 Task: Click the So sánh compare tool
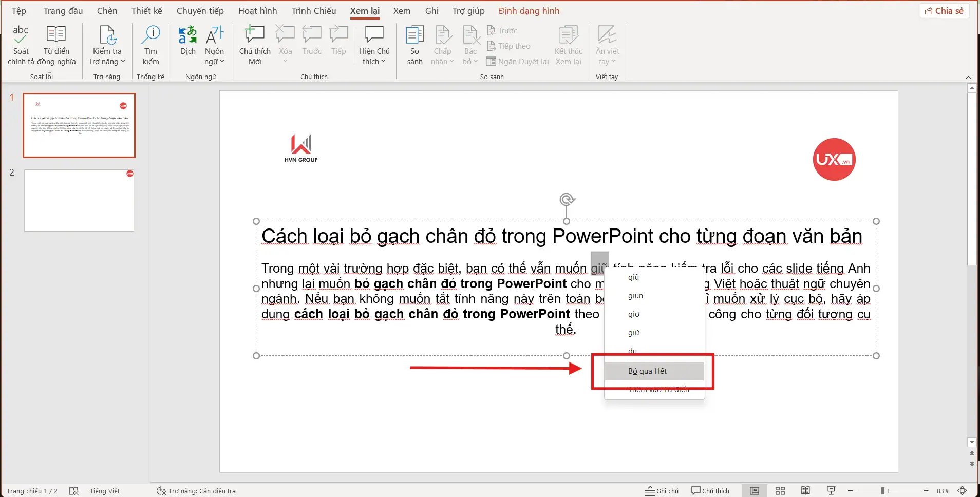[x=414, y=45]
